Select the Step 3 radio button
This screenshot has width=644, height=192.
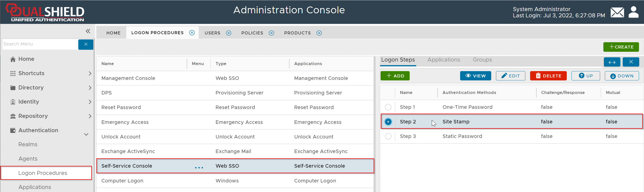tap(388, 136)
